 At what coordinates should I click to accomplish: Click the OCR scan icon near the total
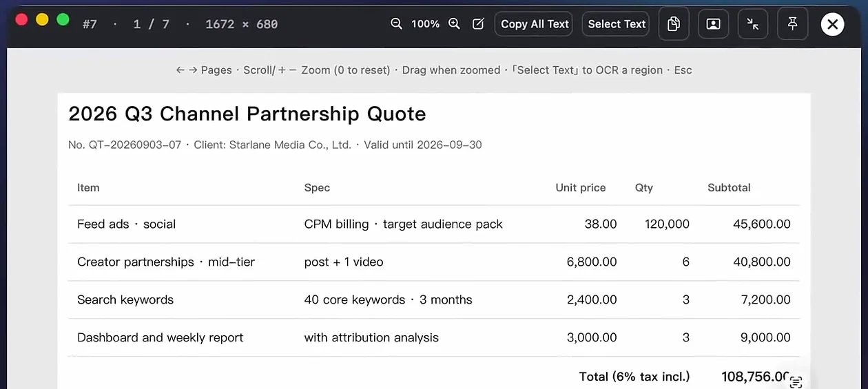(x=796, y=382)
